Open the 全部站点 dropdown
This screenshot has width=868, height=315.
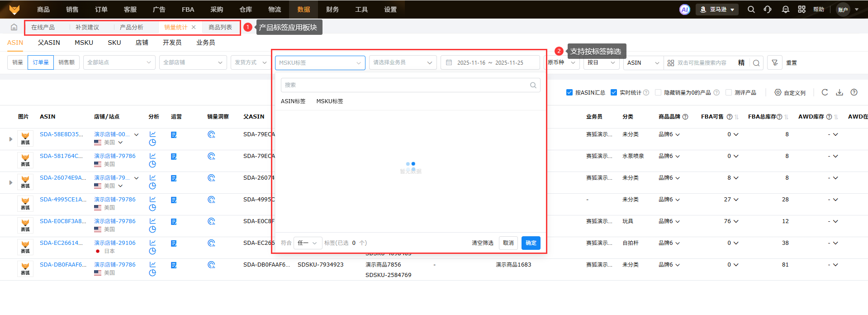click(x=119, y=62)
